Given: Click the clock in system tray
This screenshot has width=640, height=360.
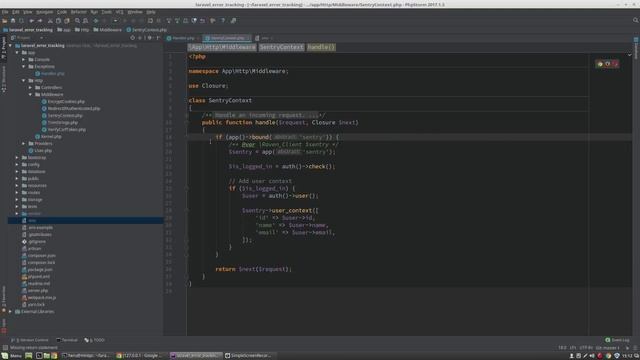Looking at the screenshot, I should (628, 356).
